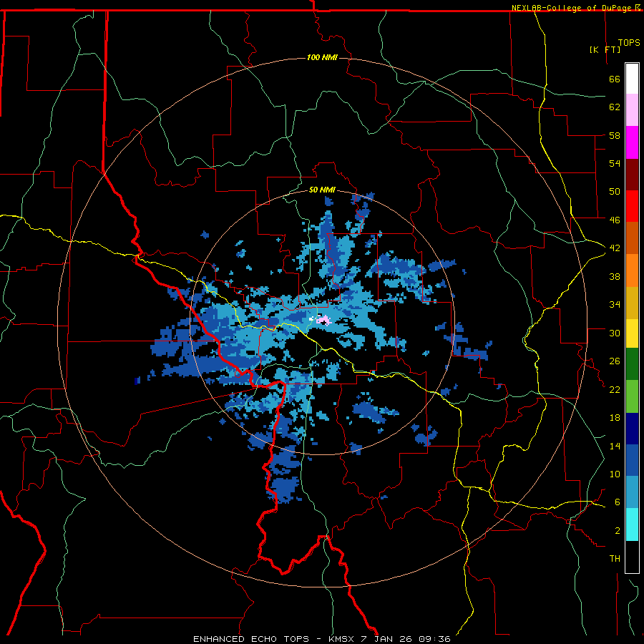644x644 pixels.
Task: Click the legend value '46'
Action: pyautogui.click(x=615, y=220)
